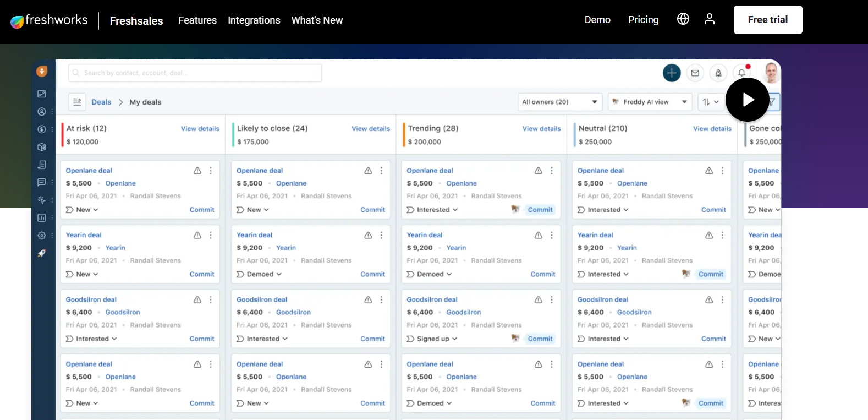This screenshot has width=868, height=420.
Task: Click Commit on Likely to close Goodsilron deal
Action: pyautogui.click(x=372, y=339)
